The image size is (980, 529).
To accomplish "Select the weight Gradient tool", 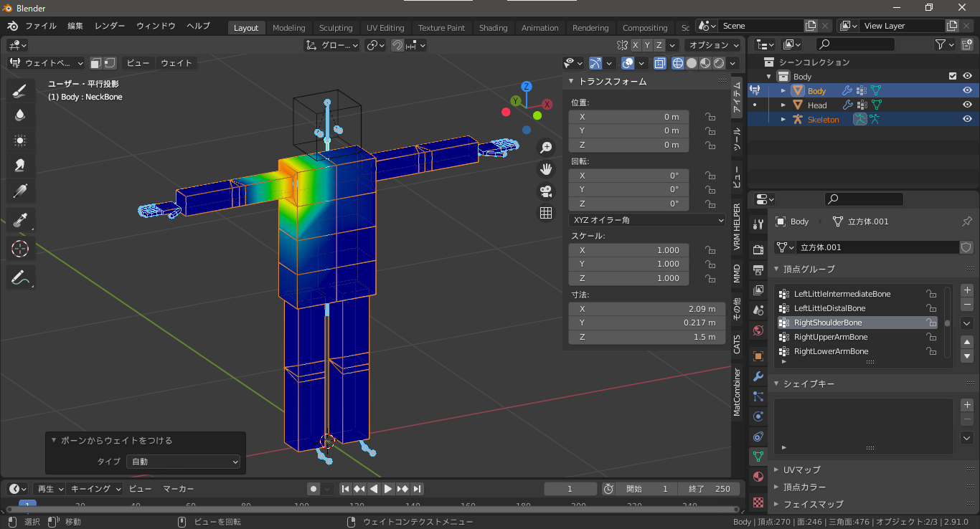I will pyautogui.click(x=20, y=191).
